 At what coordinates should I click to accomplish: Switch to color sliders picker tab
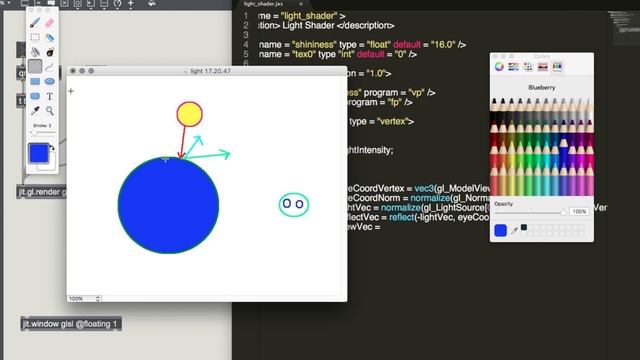(513, 67)
